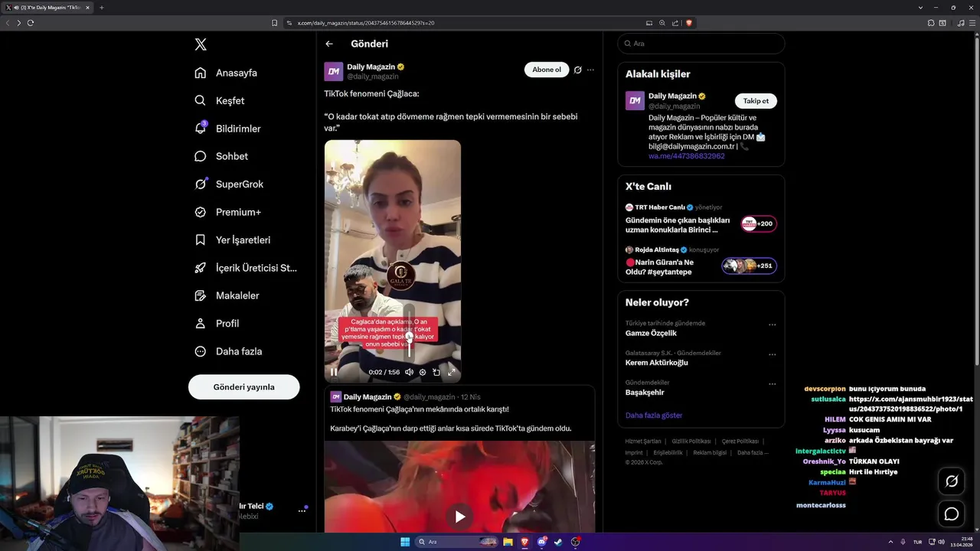Open Makaleler articles section
Viewport: 980px width, 551px height.
click(227, 295)
